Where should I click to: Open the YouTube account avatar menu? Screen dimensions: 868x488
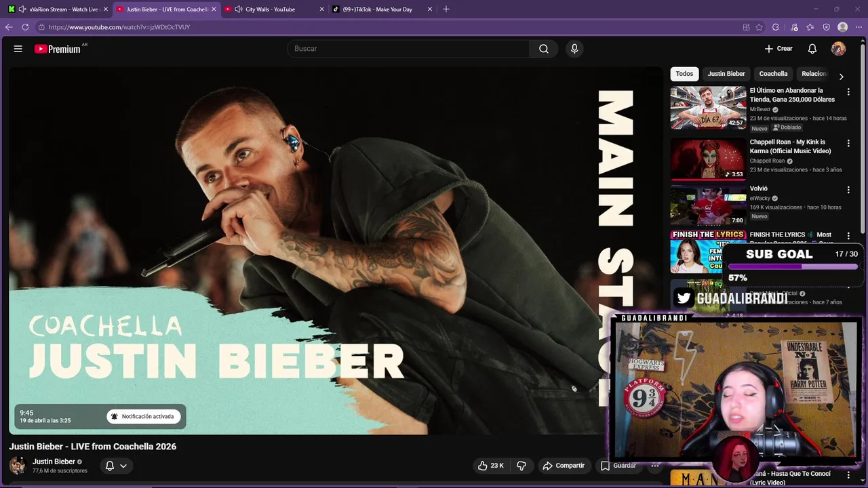tap(838, 49)
